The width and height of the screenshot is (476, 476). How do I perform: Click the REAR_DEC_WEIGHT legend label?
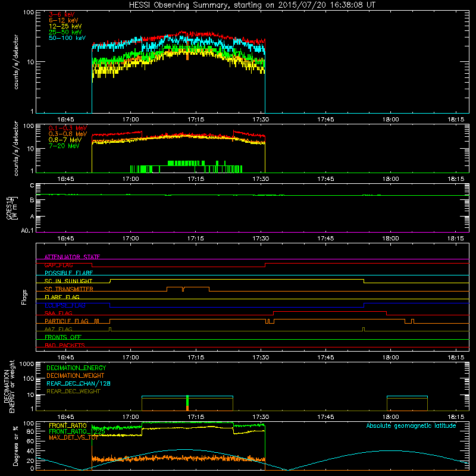coord(73,392)
